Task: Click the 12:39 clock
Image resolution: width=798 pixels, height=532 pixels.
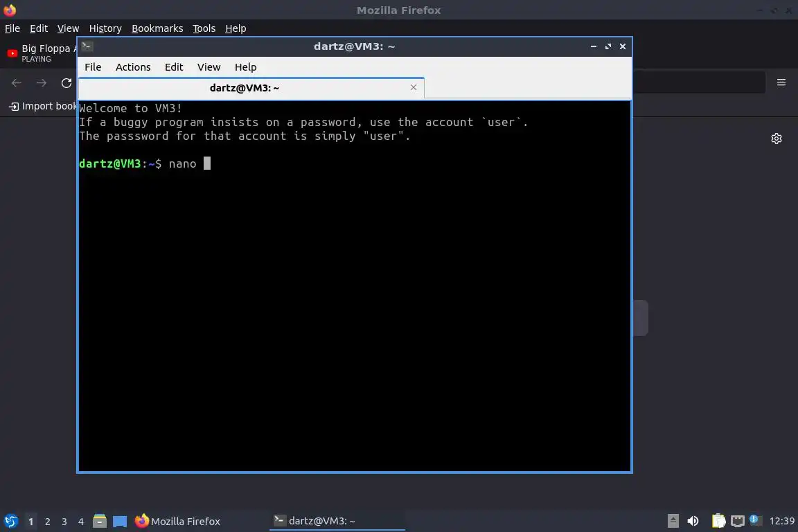Action: (781, 521)
